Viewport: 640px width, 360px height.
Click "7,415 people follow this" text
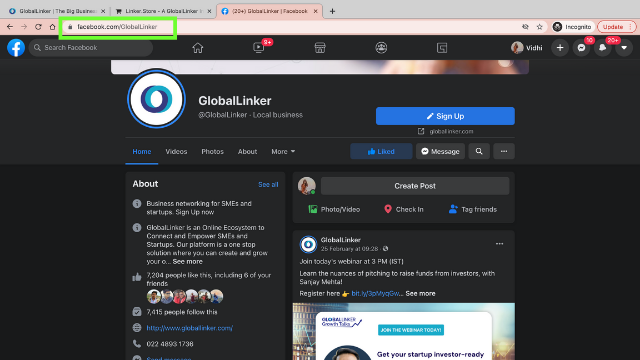182,312
